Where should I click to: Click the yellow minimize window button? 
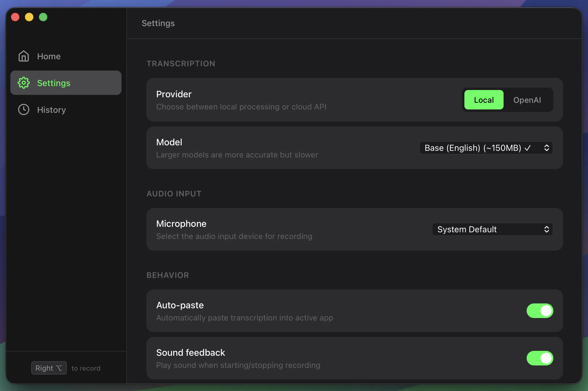29,17
